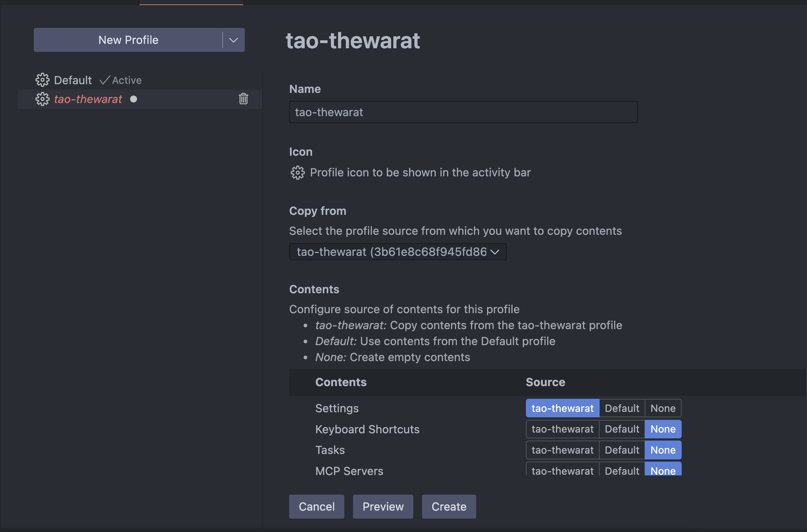The height and width of the screenshot is (532, 807).
Task: Click the Tasks row label
Action: pyautogui.click(x=330, y=450)
